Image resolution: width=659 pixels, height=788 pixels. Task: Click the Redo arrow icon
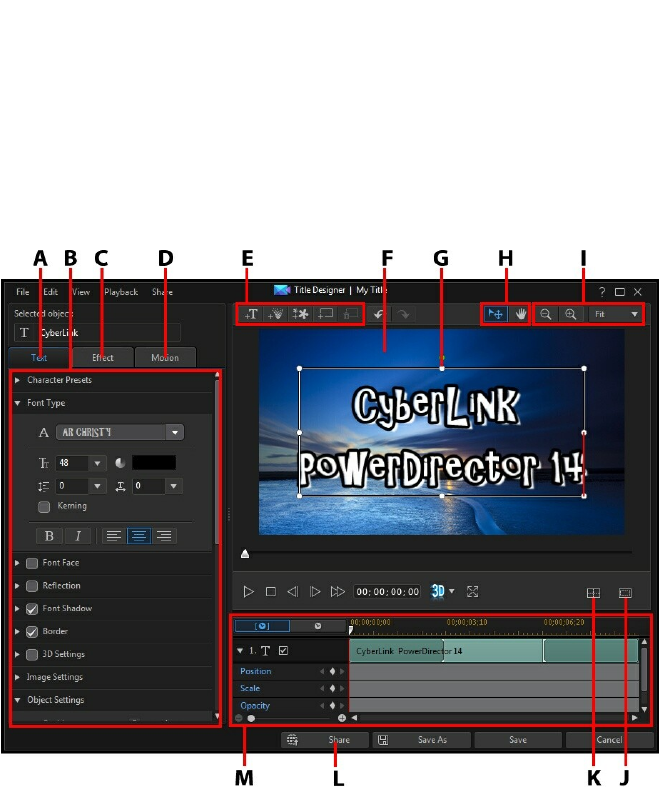[x=403, y=314]
